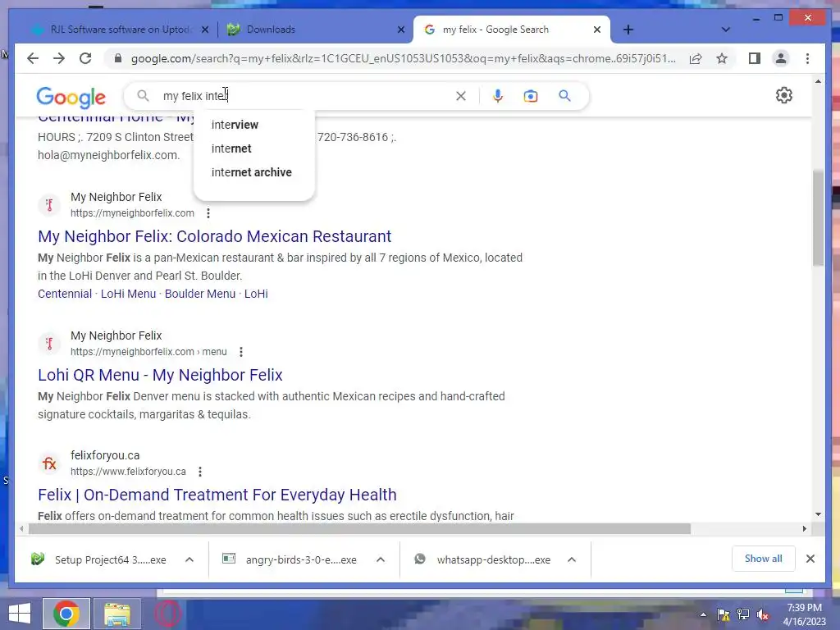Viewport: 840px width, 630px height.
Task: Open Google quick settings gear
Action: click(783, 95)
